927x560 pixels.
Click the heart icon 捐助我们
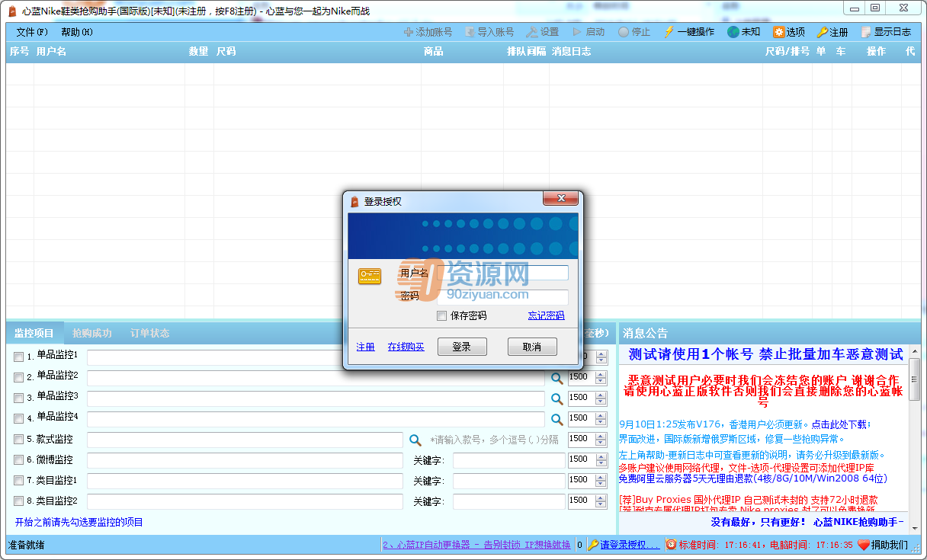point(864,545)
